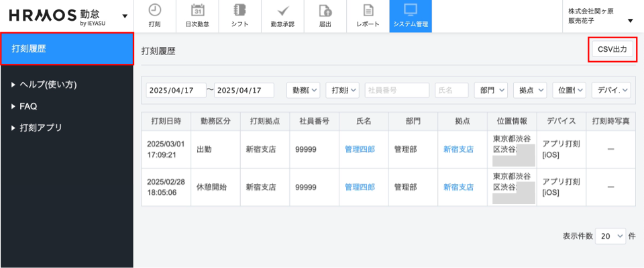Expand ヘルプ(使い方) in the sidebar
Image resolution: width=644 pixels, height=268 pixels.
pyautogui.click(x=44, y=85)
